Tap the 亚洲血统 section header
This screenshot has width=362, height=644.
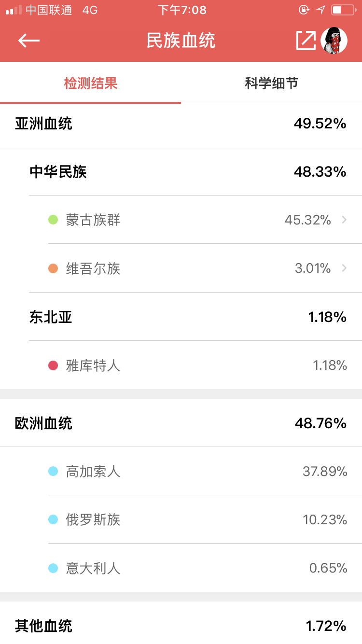(43, 124)
